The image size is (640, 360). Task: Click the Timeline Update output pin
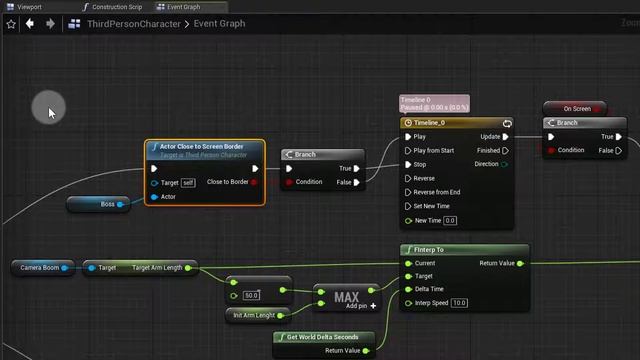click(x=505, y=137)
